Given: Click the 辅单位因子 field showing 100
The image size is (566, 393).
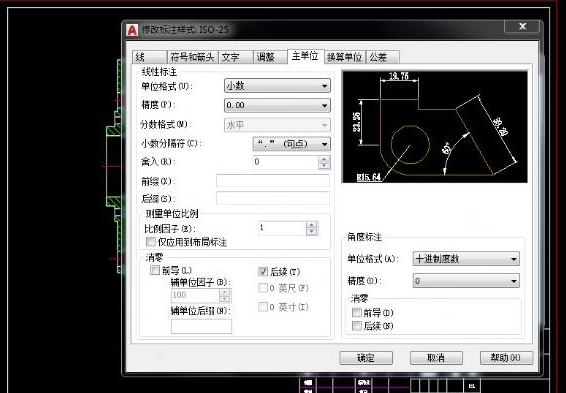Looking at the screenshot, I should click(x=195, y=295).
